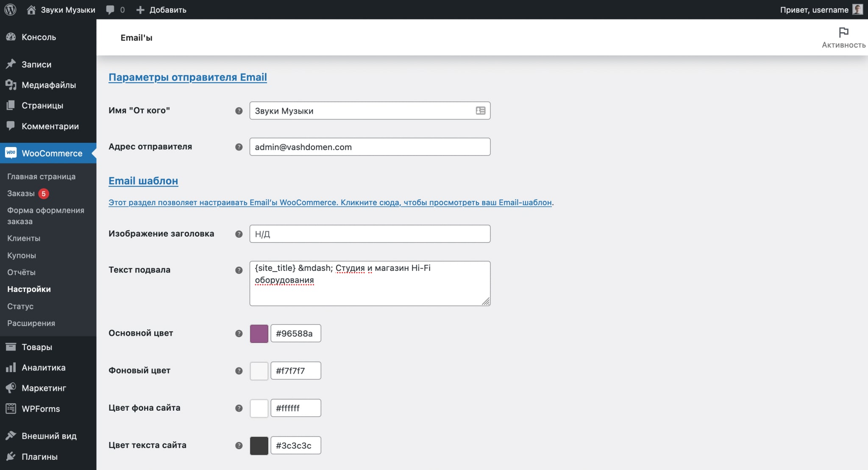Click the Заказы red count badge 5
The image size is (868, 470).
point(43,194)
